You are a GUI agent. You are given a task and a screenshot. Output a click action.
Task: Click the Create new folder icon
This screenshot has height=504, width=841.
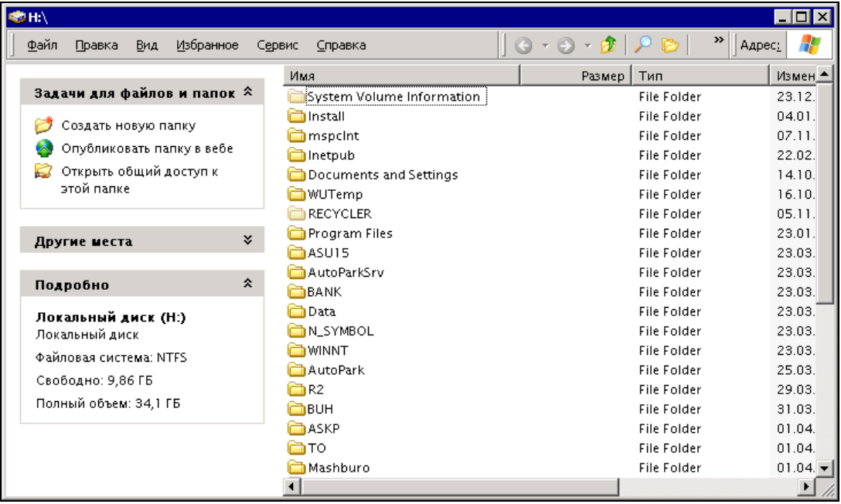pyautogui.click(x=44, y=125)
